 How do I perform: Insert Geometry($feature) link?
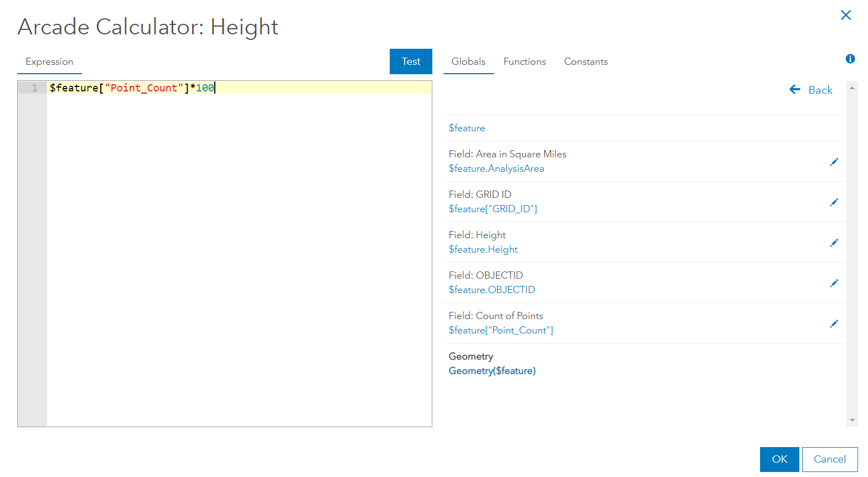(492, 371)
